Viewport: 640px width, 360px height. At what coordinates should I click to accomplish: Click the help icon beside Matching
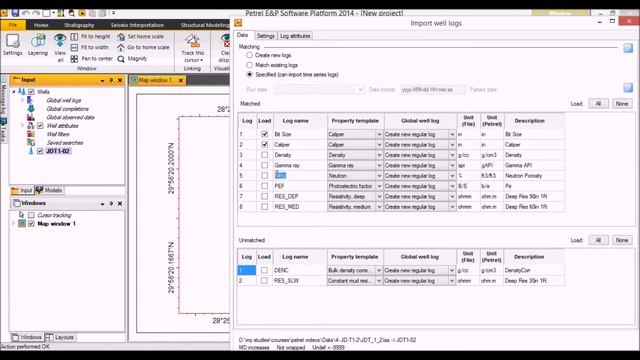click(628, 48)
